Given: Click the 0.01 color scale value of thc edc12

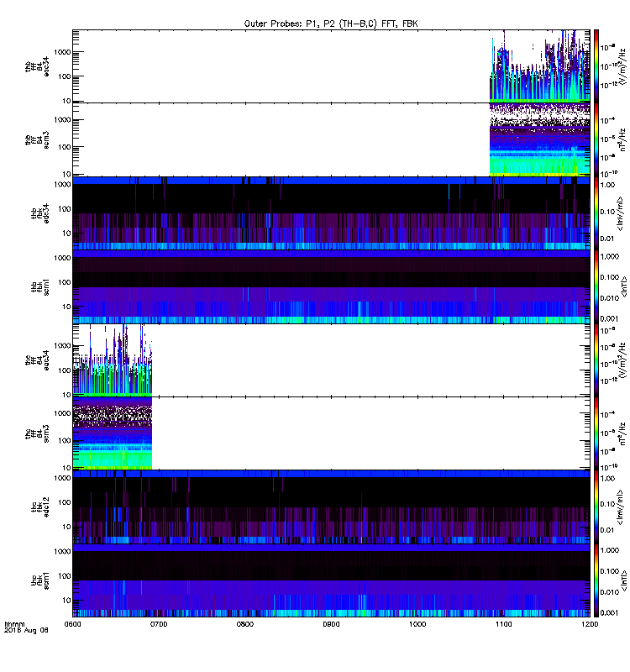Looking at the screenshot, I should point(607,530).
